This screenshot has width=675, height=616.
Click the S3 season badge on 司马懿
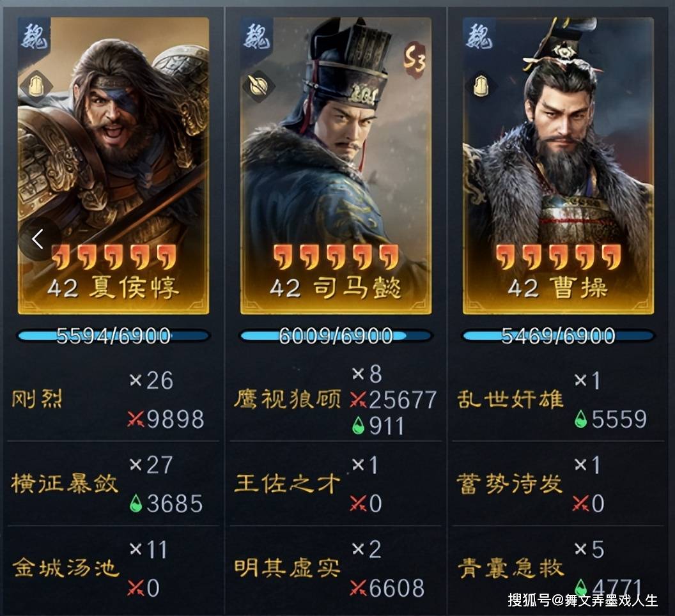click(x=414, y=59)
